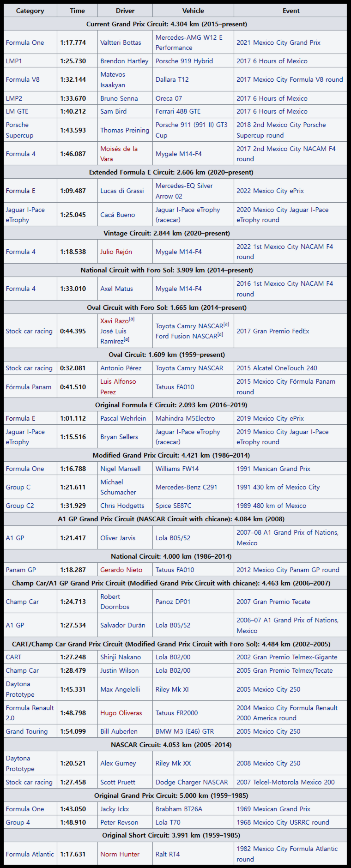Follow the Bruno Senna link
This screenshot has height=868, width=351.
click(x=119, y=98)
